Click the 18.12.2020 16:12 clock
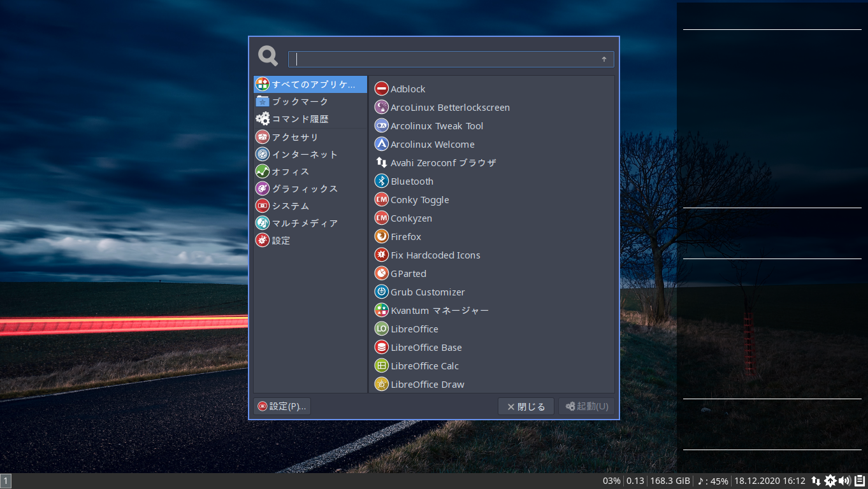Viewport: 868px width, 489px height. [x=770, y=481]
